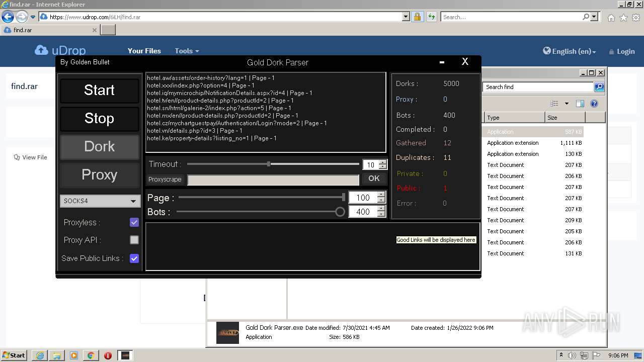Toggle the Proxyless checkbox
The image size is (644, 362).
(134, 222)
